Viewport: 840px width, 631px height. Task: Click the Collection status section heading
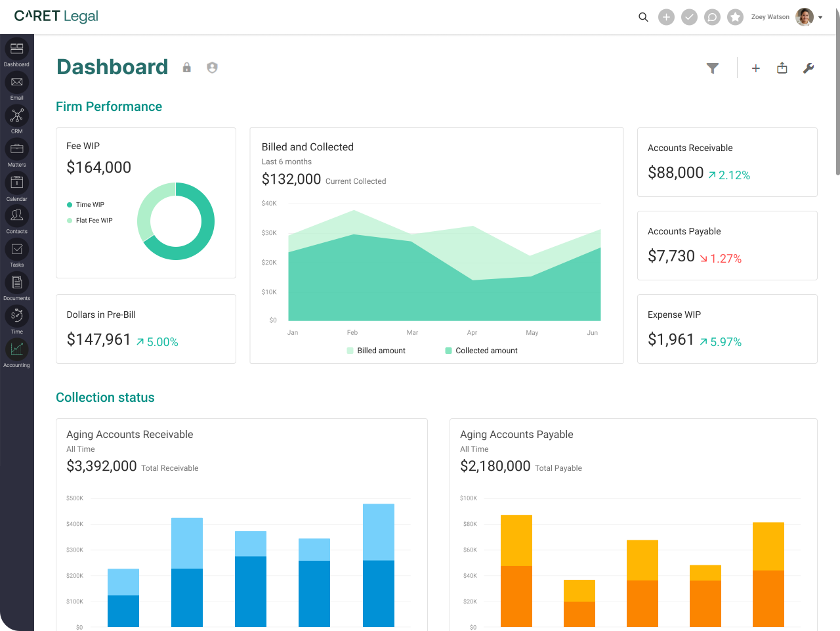coord(105,397)
